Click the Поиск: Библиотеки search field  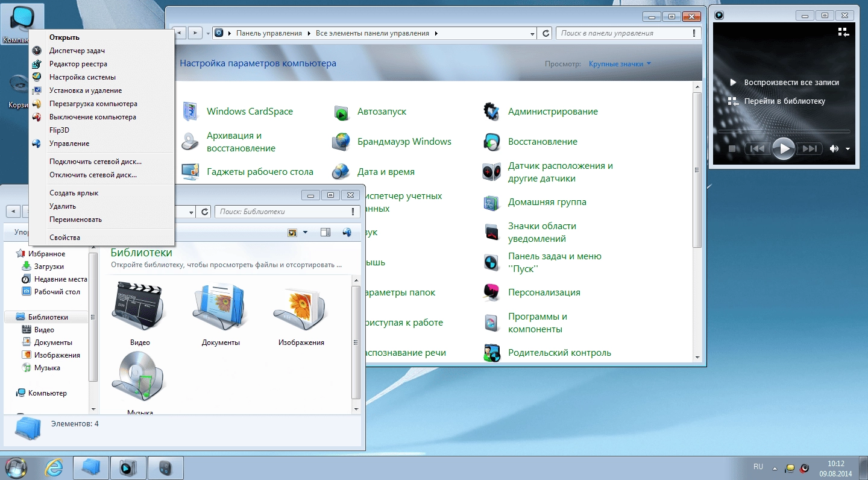click(288, 212)
